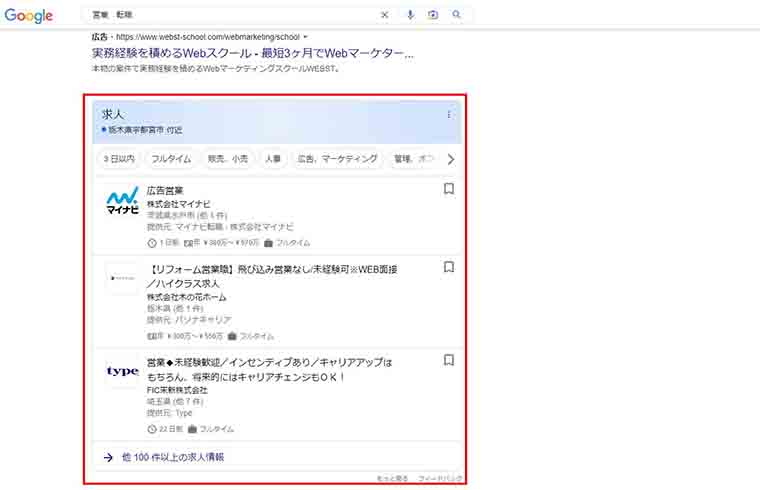This screenshot has height=490, width=760.
Task: Apply the 人事 filter chip
Action: tap(272, 158)
